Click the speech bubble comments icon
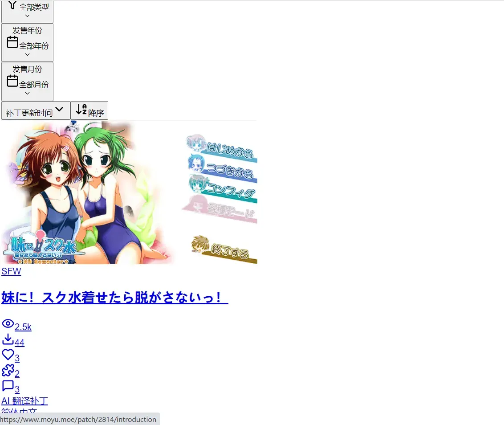504x425 pixels. pos(8,385)
